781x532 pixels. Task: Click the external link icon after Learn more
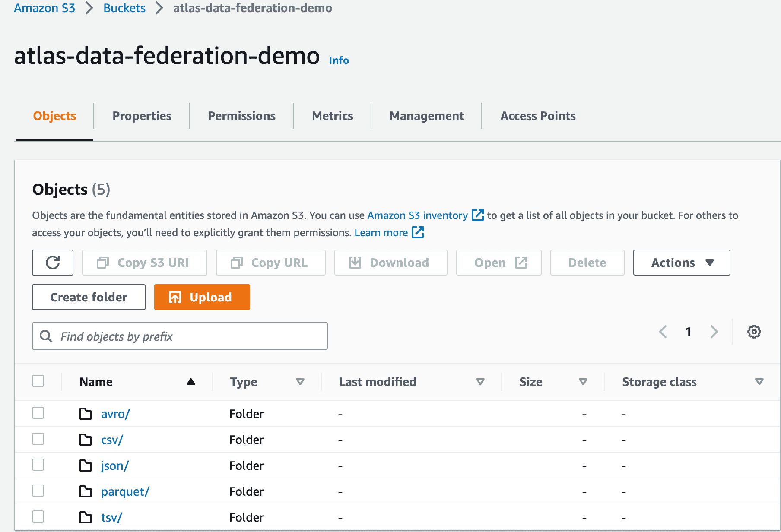click(418, 232)
